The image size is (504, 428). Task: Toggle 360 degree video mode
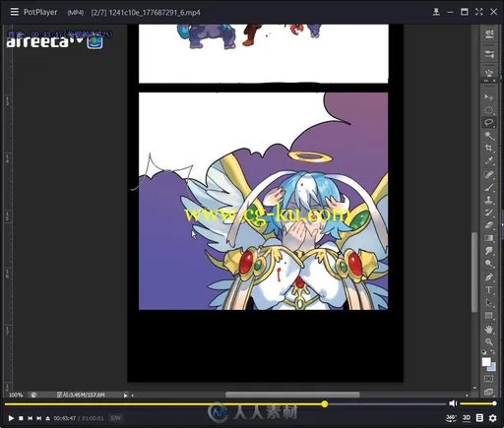(451, 418)
